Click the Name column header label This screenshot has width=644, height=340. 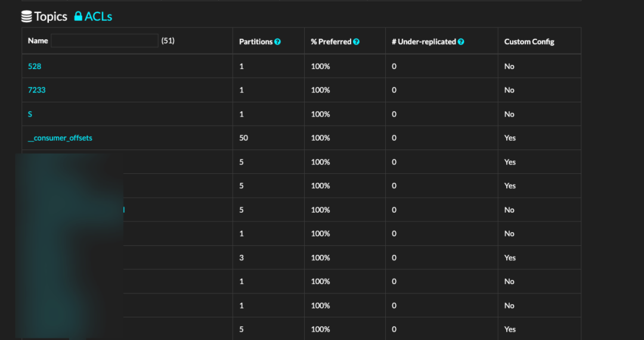[38, 41]
